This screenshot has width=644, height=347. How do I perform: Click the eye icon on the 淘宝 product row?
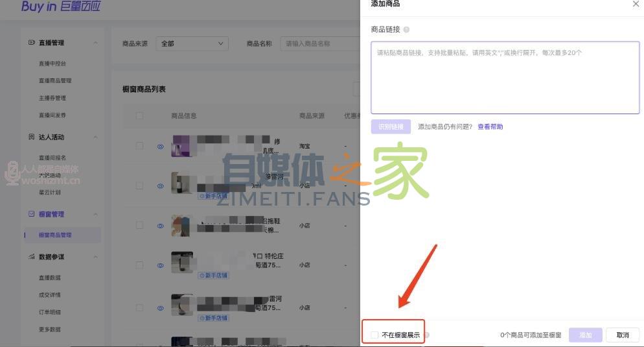[160, 147]
